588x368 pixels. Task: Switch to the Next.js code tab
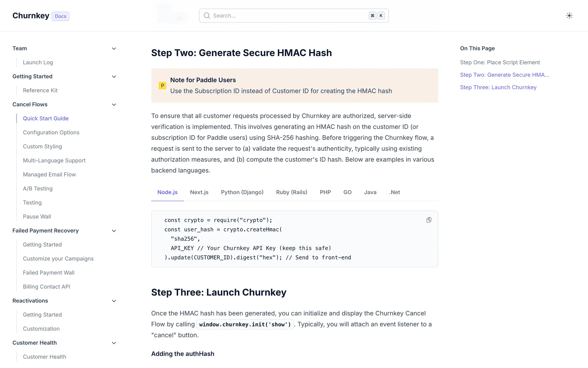[x=199, y=192]
